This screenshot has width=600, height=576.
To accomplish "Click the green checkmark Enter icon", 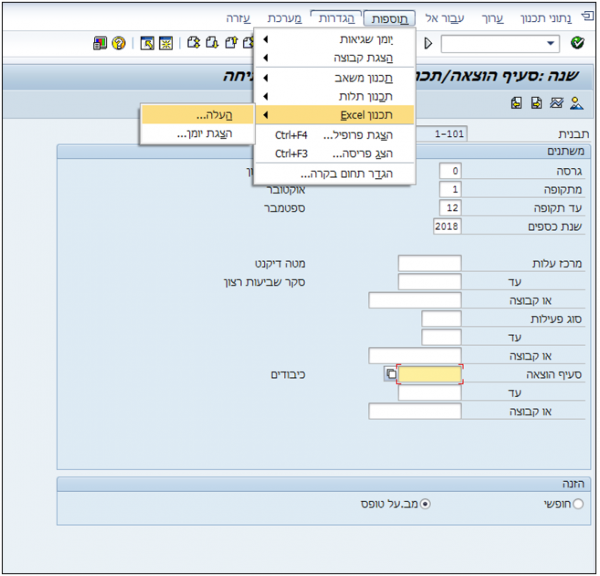I will coord(577,43).
